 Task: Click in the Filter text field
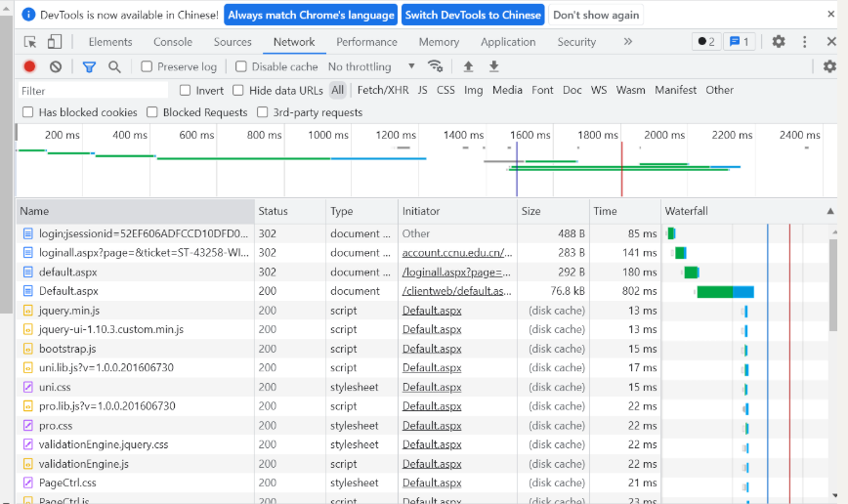[93, 90]
